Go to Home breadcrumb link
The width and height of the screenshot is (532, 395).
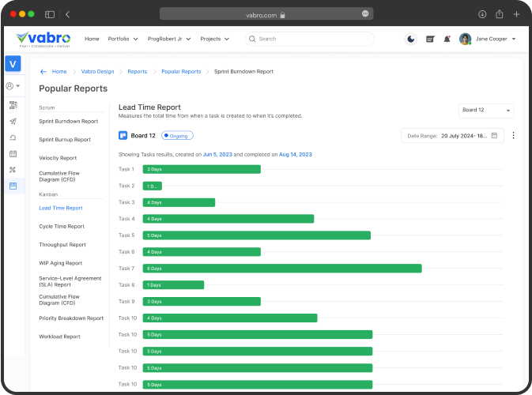59,72
